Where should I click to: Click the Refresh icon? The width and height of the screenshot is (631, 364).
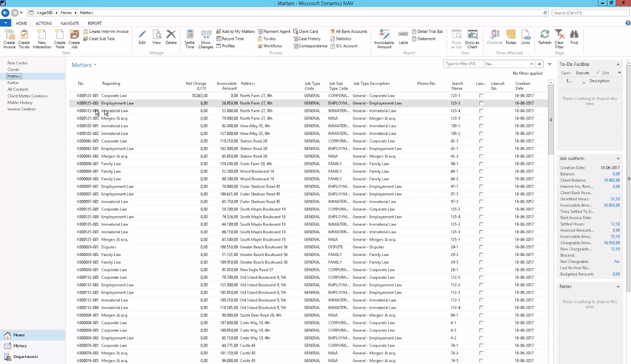[x=545, y=37]
